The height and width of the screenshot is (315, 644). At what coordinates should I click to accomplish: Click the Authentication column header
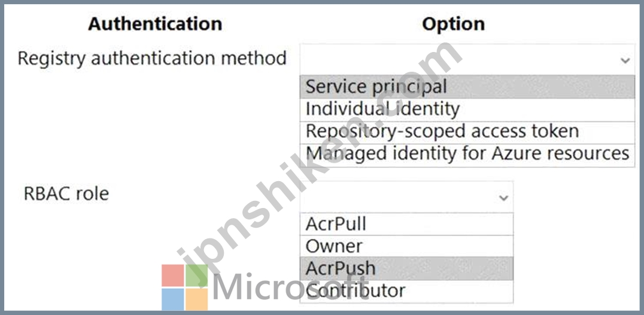155,24
